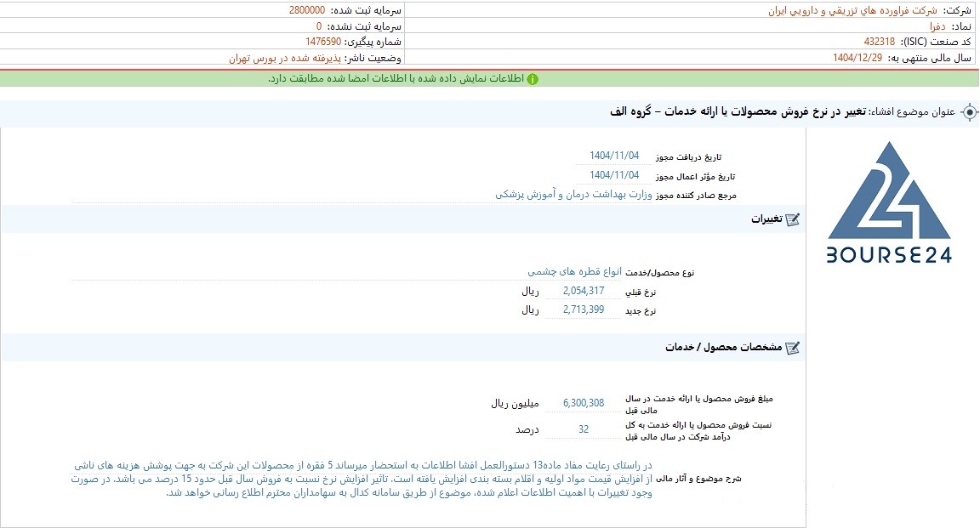Click the unit label میلیون ریال
Viewport: 980px width, 528px height.
click(515, 404)
